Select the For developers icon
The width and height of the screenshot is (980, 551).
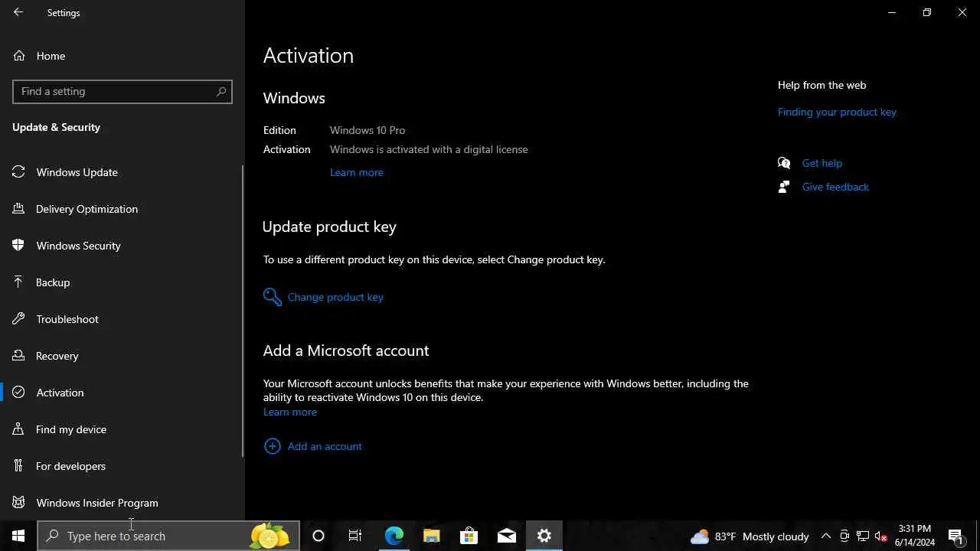[19, 466]
